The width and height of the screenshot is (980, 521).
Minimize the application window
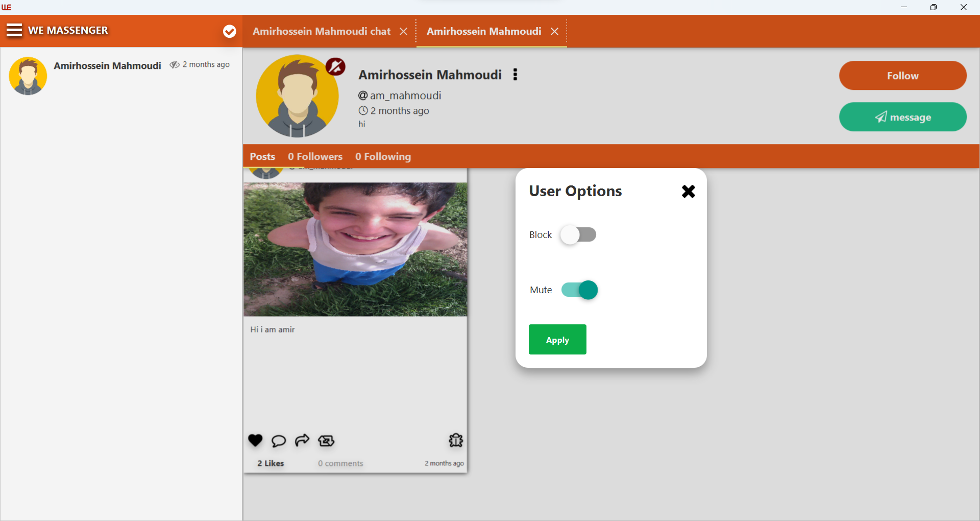903,7
